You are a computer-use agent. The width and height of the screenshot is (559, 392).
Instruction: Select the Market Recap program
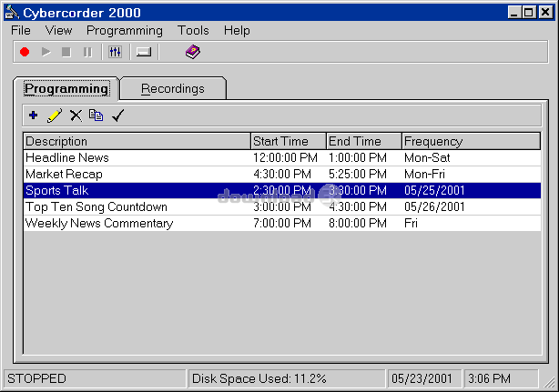[282, 174]
